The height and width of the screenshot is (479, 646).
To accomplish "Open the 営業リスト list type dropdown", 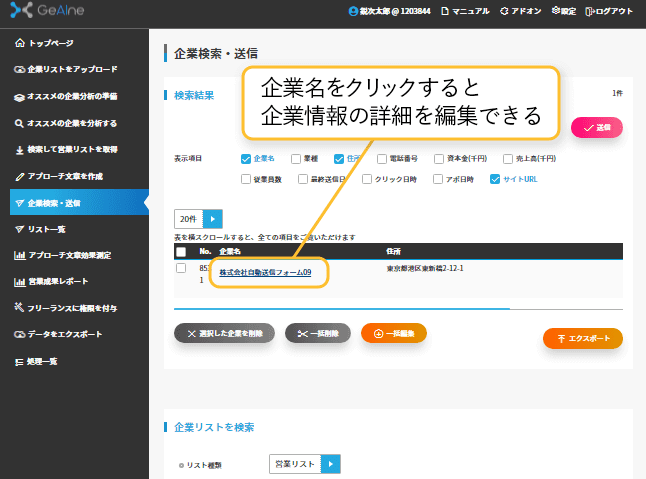I will tap(305, 464).
